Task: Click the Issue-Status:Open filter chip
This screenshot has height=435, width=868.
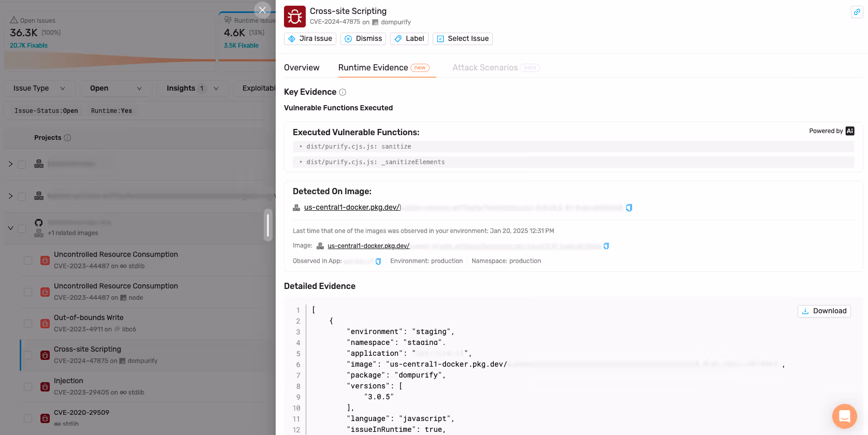Action: [x=46, y=111]
